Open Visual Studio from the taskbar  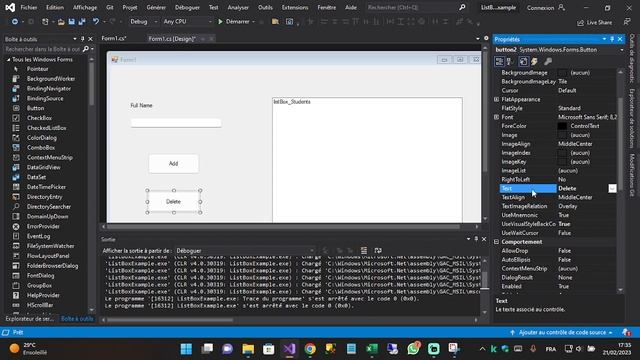pyautogui.click(x=289, y=349)
